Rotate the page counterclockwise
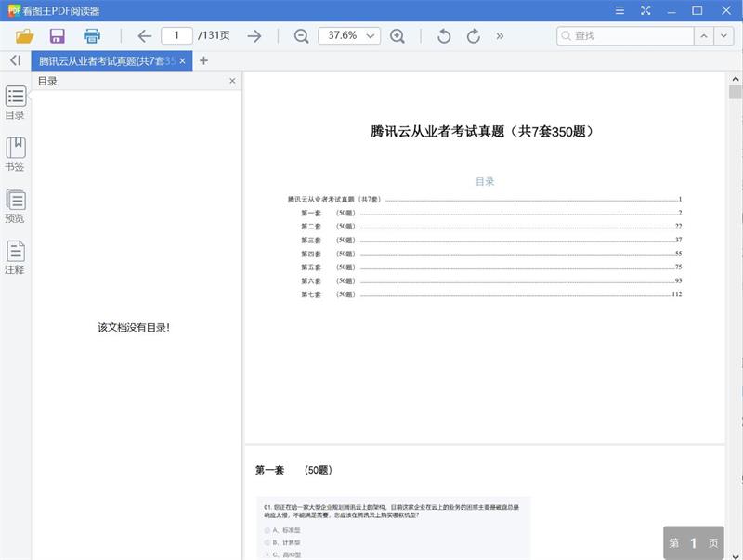The image size is (743, 560). coord(444,36)
